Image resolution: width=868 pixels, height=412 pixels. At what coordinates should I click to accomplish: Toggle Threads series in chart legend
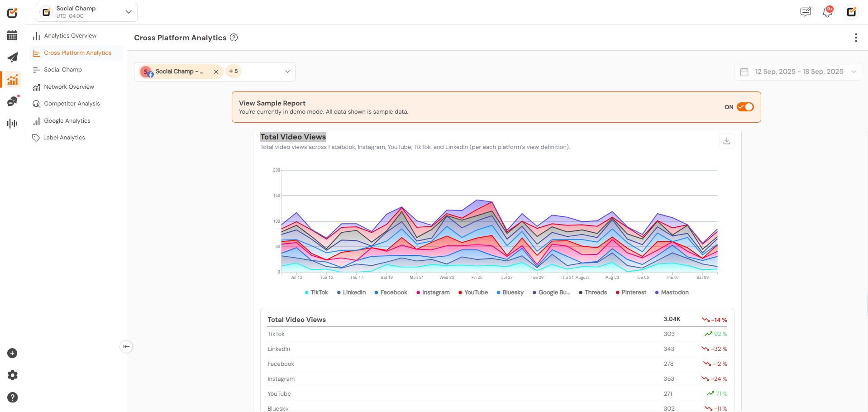[x=593, y=292]
